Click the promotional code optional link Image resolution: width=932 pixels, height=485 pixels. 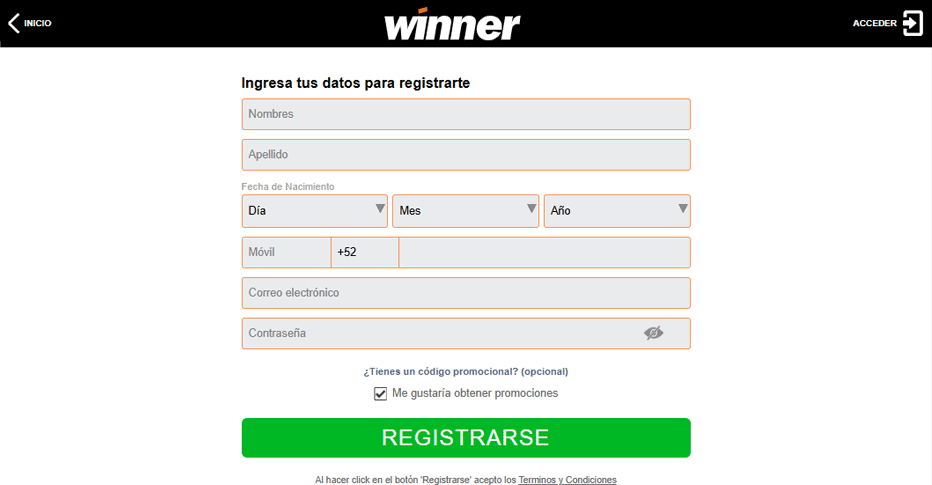pyautogui.click(x=465, y=371)
